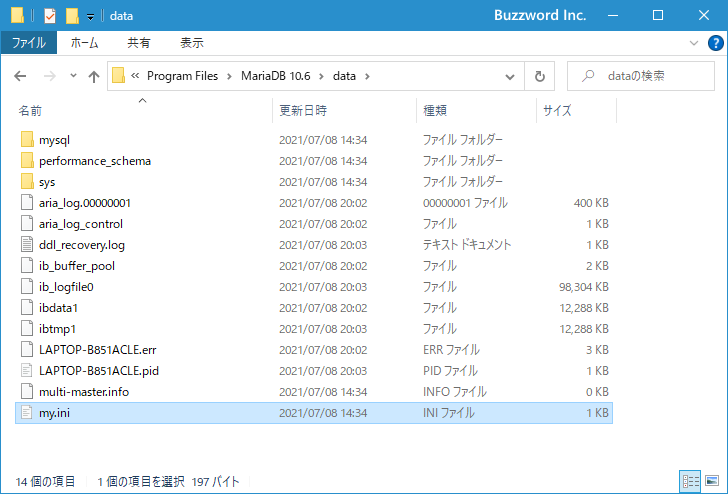Open Help with the question mark icon
The height and width of the screenshot is (494, 728).
[x=715, y=43]
